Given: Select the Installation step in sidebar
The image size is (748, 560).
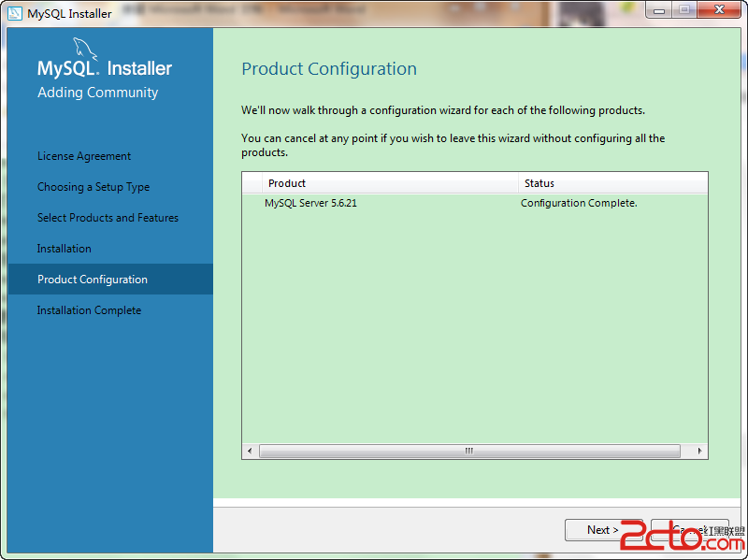Looking at the screenshot, I should tap(64, 249).
